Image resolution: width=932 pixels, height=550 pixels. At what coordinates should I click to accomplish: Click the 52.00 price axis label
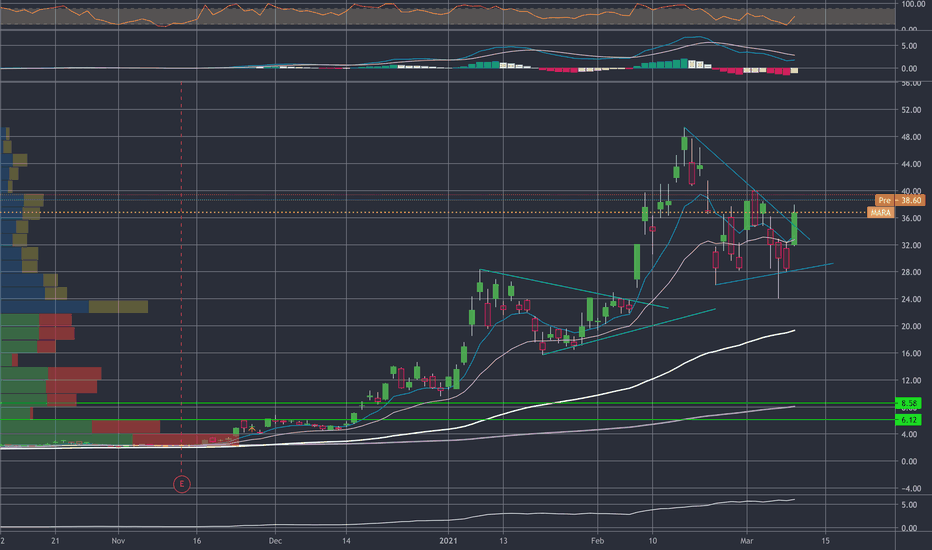[x=911, y=110]
